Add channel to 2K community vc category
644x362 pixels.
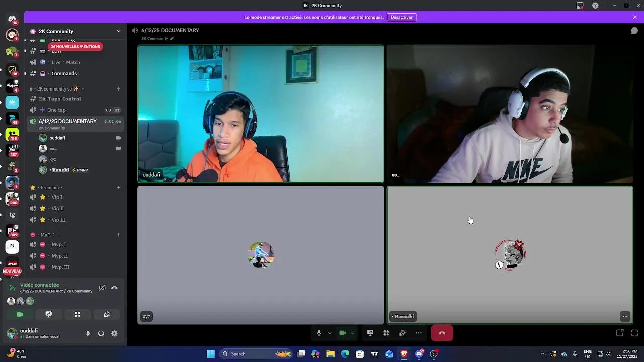(x=118, y=89)
